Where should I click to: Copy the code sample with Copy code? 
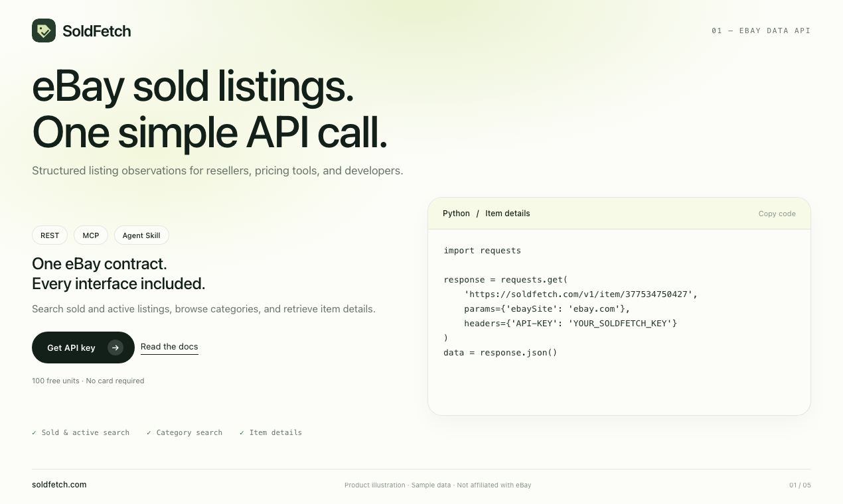(x=777, y=214)
